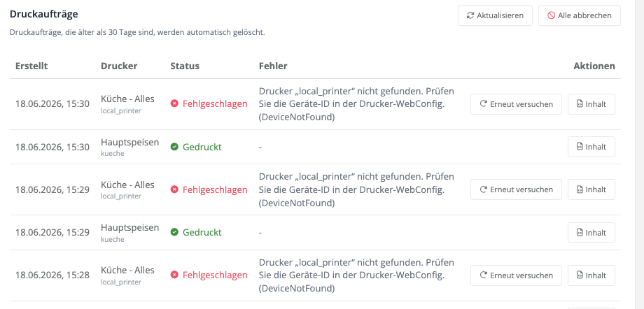The width and height of the screenshot is (644, 309).
Task: Open Inhalt for the 15:30 Hauptspeisen job
Action: (591, 147)
